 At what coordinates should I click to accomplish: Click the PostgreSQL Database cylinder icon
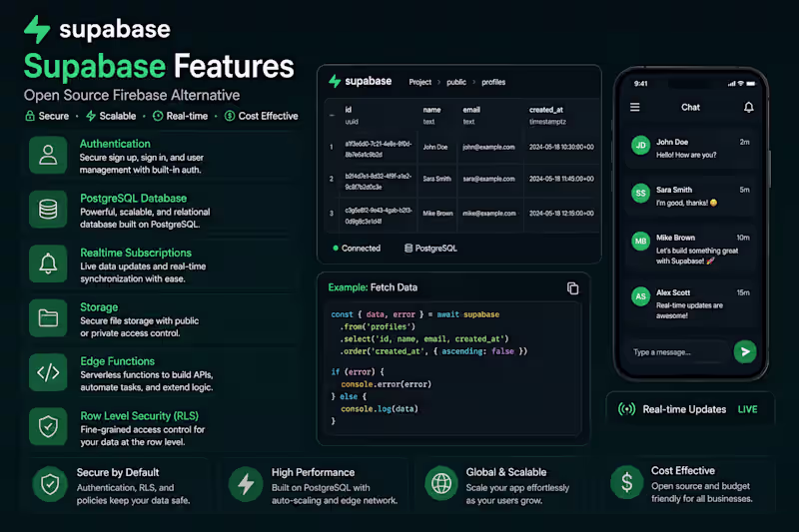tap(48, 210)
